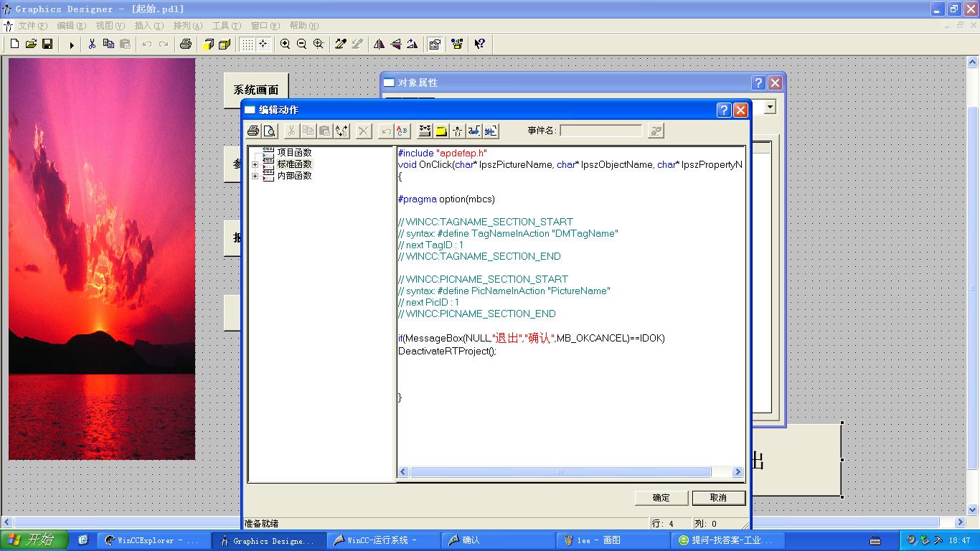This screenshot has width=980, height=551.
Task: Click the code editor horizontal scrollbar track
Action: coord(721,472)
